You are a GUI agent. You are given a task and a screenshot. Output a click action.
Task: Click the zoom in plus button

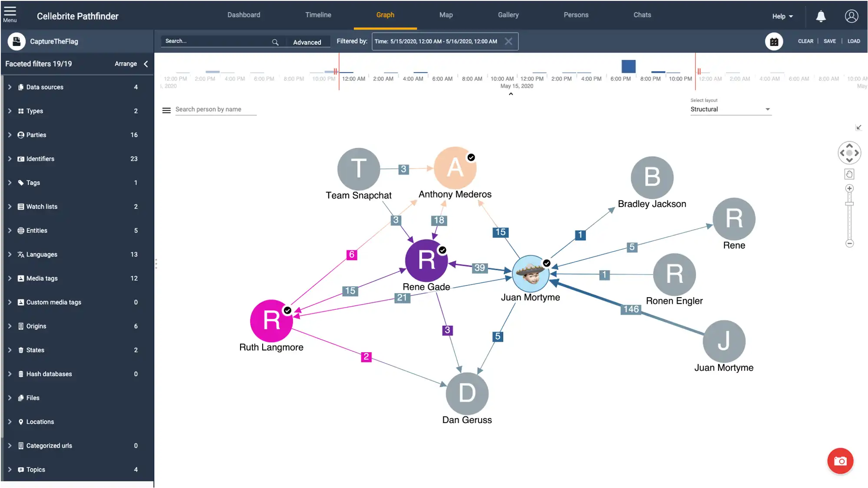click(x=849, y=188)
